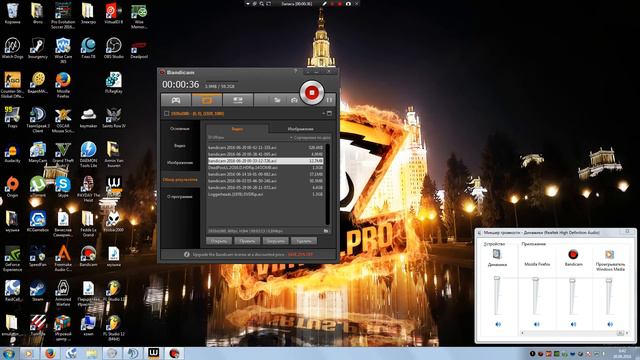
Task: Click the top recording bar magnifier icon
Action: (x=261, y=3)
